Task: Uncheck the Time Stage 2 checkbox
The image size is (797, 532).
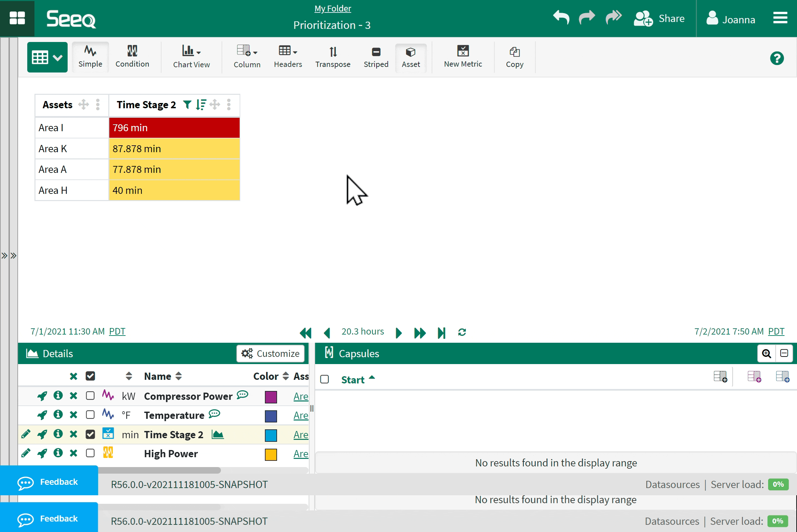Action: (90, 434)
